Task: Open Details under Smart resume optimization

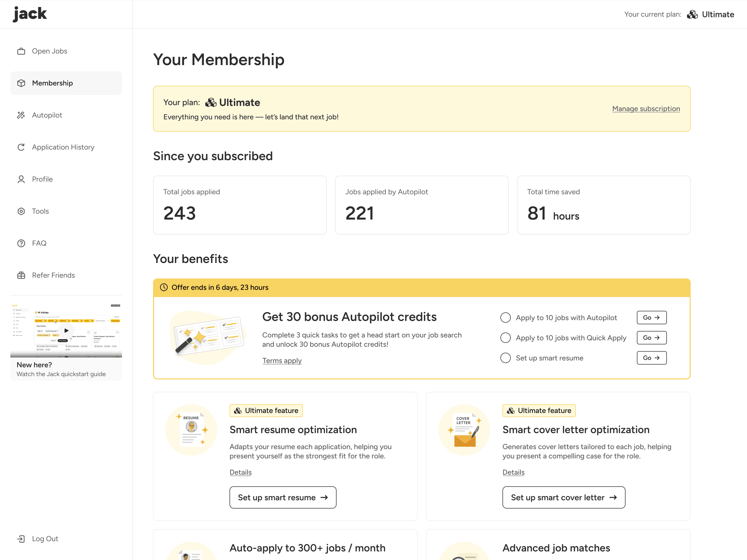Action: pos(240,472)
